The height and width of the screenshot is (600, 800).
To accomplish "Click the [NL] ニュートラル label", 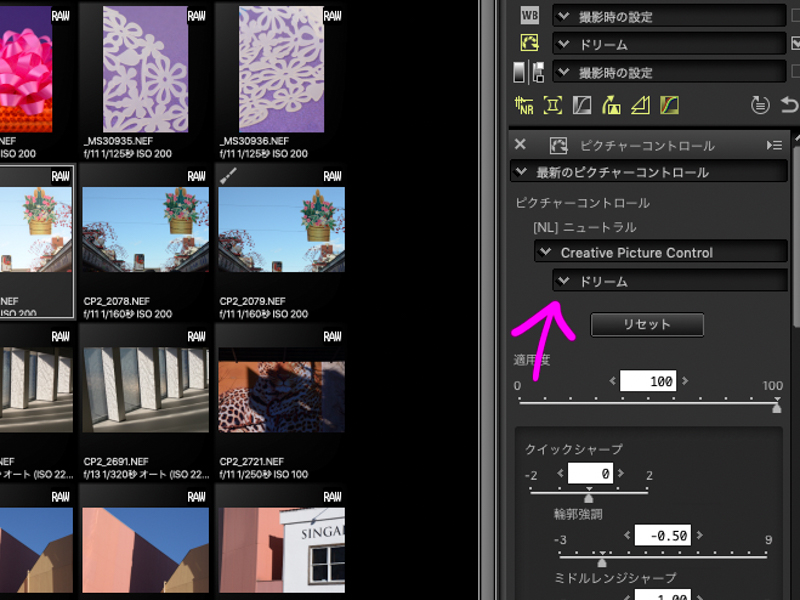I will [x=585, y=227].
